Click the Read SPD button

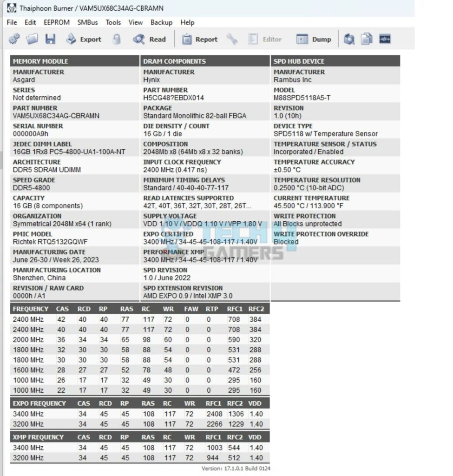149,39
